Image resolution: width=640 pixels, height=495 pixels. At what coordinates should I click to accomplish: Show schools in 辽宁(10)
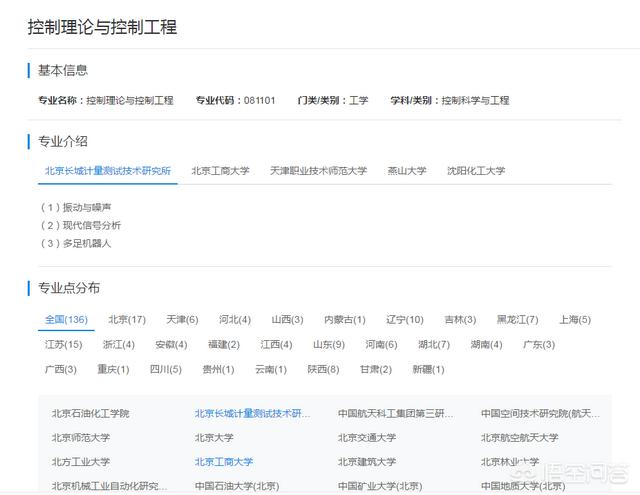click(405, 320)
